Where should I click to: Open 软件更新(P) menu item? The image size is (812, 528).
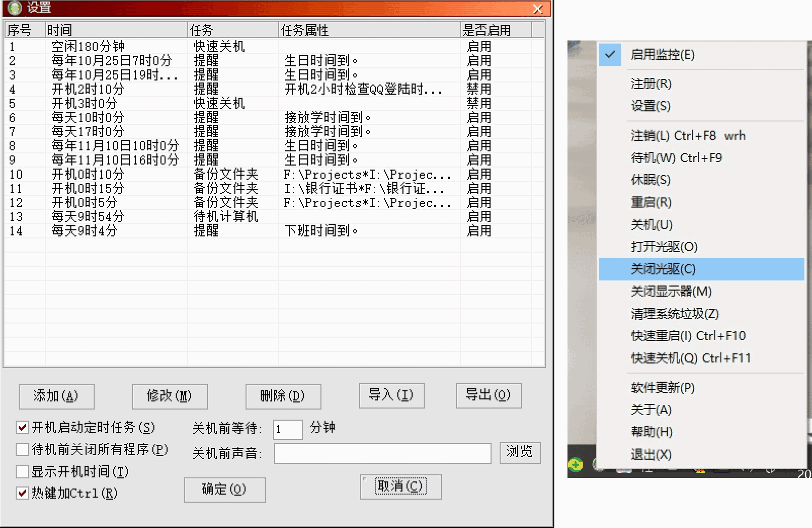(661, 387)
